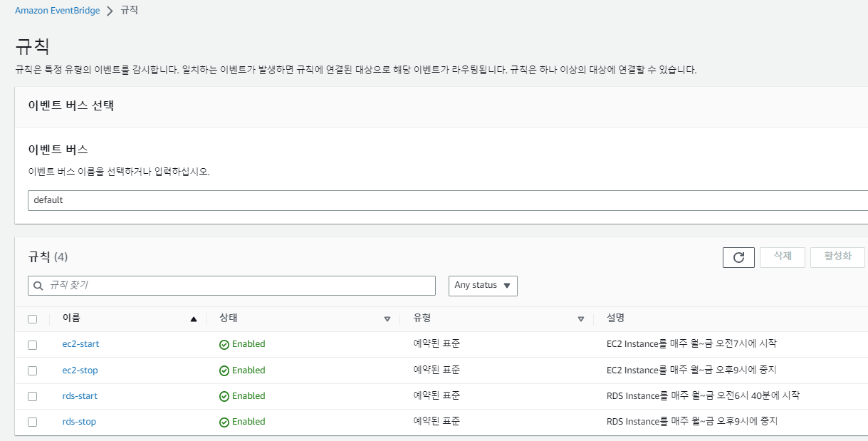Click into the 규칙 찾기 search field
Screen dimensions: 868x441
pos(231,286)
